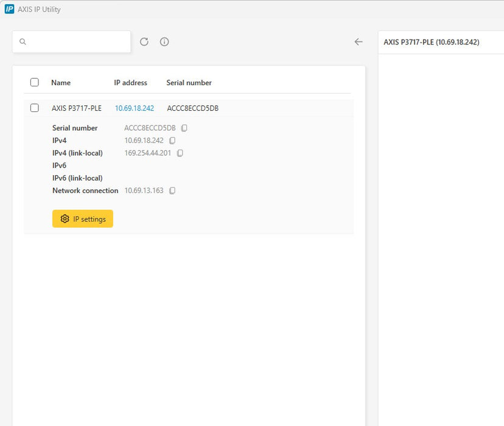Image resolution: width=504 pixels, height=426 pixels.
Task: Click the AXIS IP Utility app logo
Action: pos(9,9)
